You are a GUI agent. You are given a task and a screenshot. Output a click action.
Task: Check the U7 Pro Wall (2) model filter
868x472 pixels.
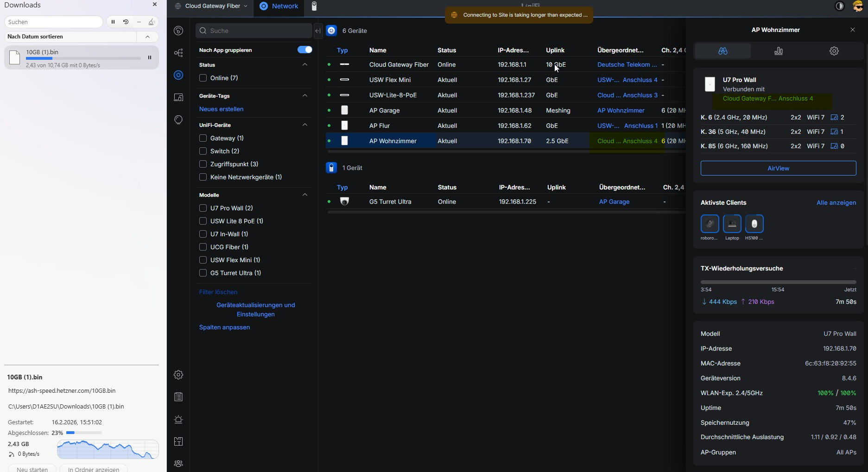pos(203,208)
